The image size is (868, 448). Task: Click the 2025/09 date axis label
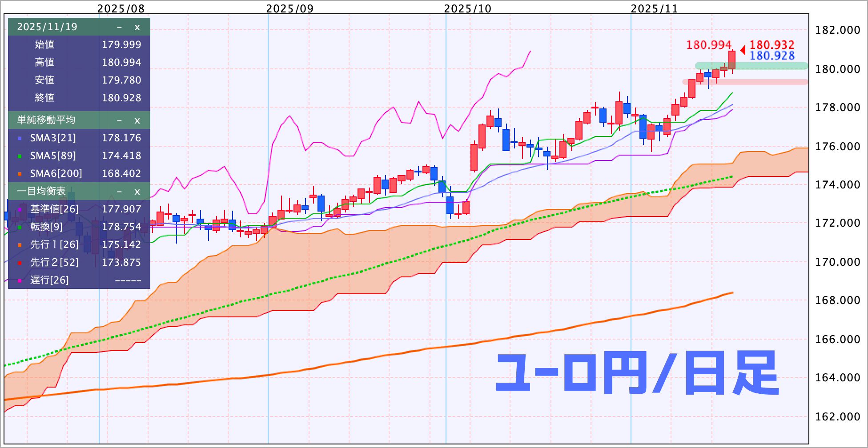pos(289,8)
